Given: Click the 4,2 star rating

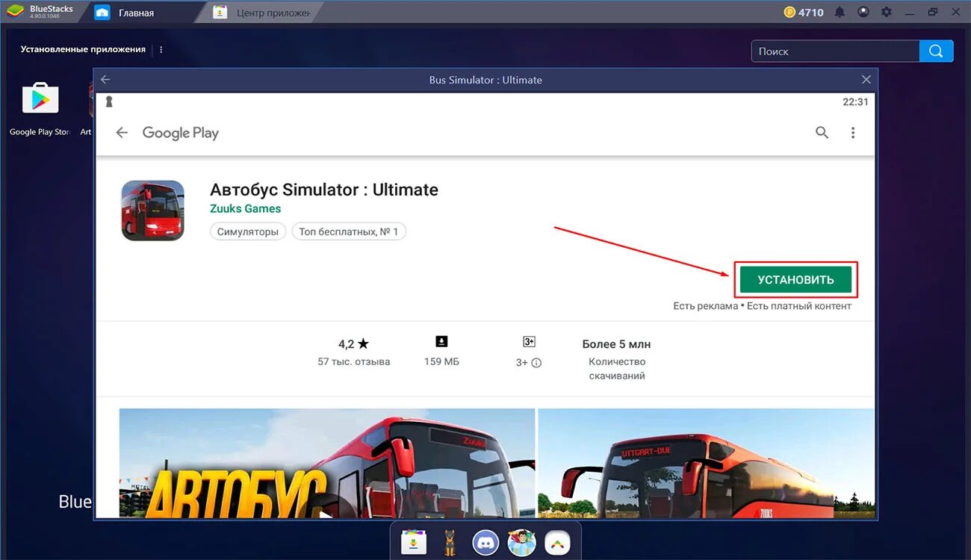Looking at the screenshot, I should click(x=353, y=344).
